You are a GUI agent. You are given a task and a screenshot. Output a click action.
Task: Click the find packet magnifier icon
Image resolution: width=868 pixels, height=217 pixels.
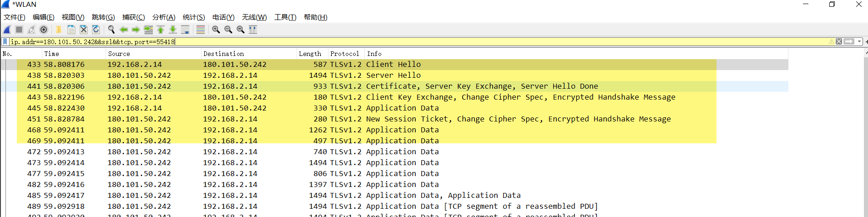click(x=111, y=30)
